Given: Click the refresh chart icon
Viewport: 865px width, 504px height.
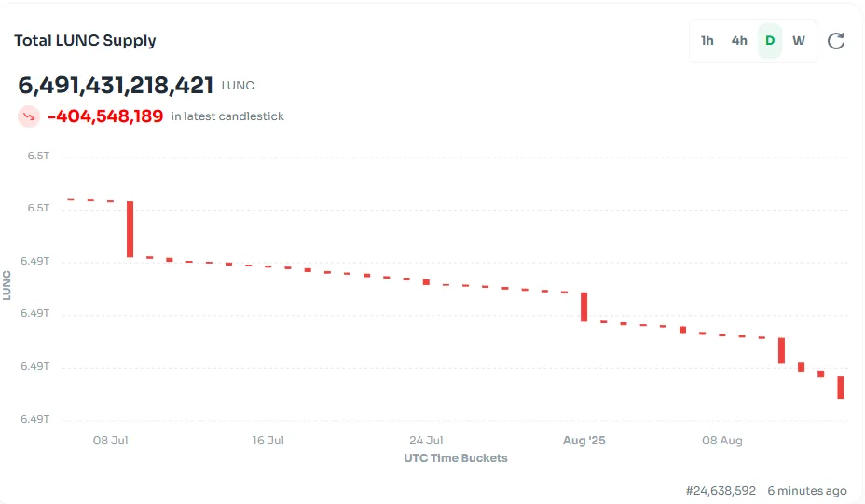Looking at the screenshot, I should [x=836, y=41].
